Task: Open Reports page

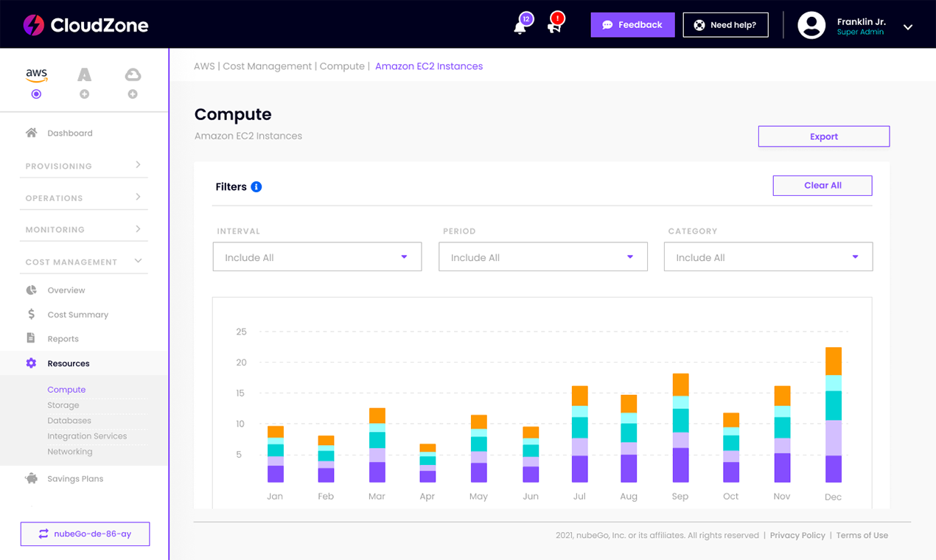Action: (63, 339)
